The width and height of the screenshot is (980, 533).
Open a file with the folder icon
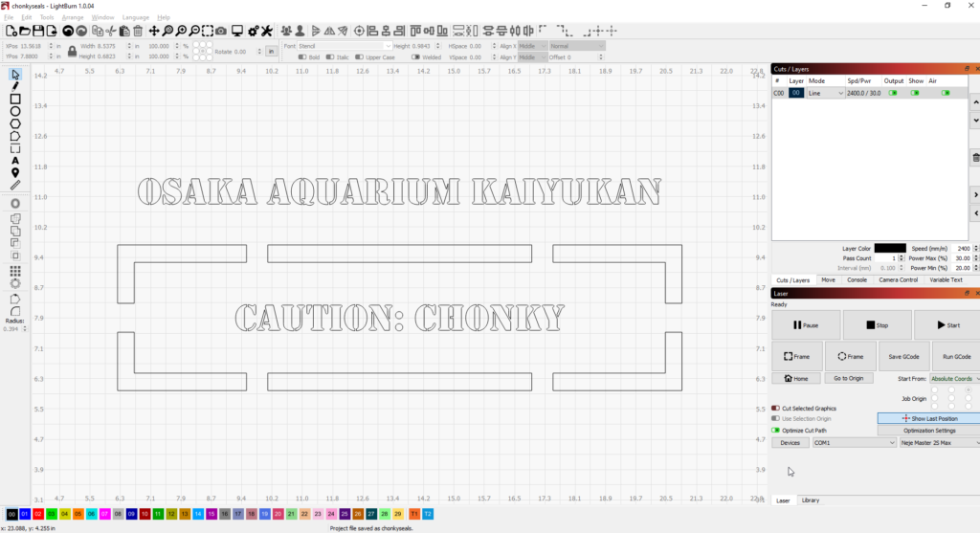point(25,31)
